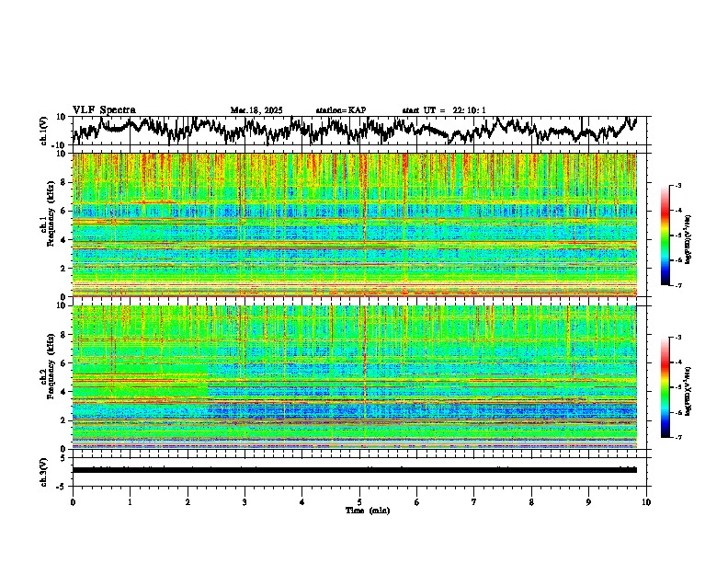Click the date text 'Mar.18, 2025'

point(256,110)
